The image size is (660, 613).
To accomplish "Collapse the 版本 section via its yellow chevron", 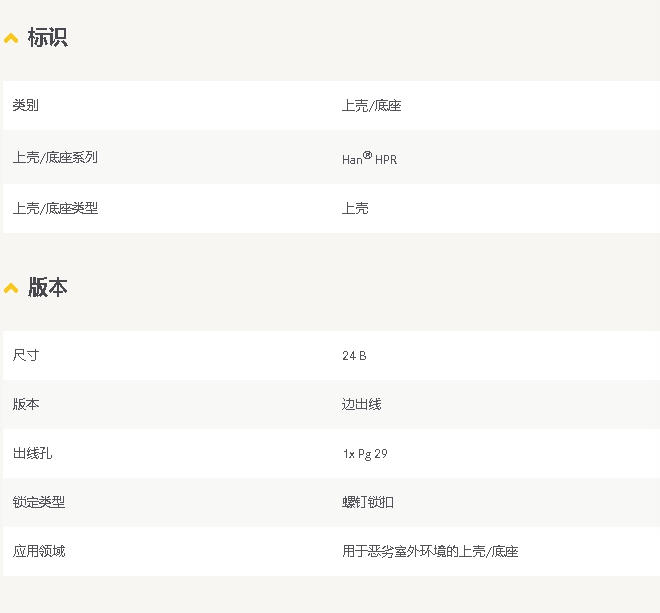I will (x=11, y=288).
